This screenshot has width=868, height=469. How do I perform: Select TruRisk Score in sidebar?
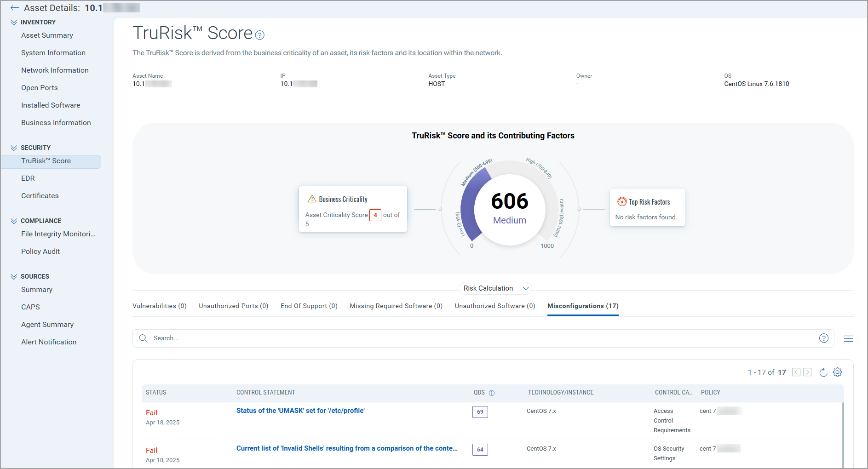point(51,161)
